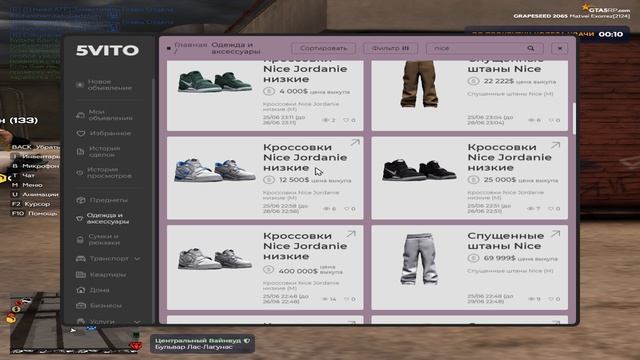Image resolution: width=640 pixels, height=360 pixels.
Task: Open the 69 999$ Спущенные штаны Nice title
Action: pos(506,241)
